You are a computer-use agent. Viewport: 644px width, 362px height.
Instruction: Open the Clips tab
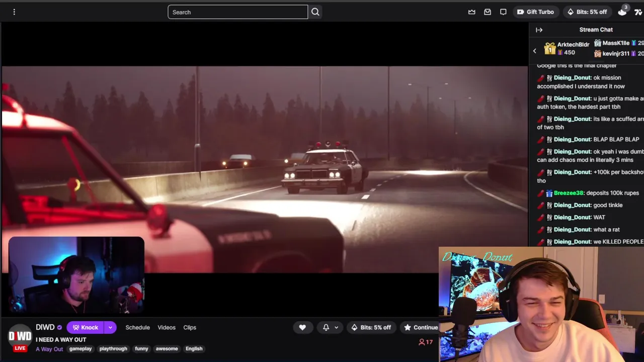coord(190,327)
